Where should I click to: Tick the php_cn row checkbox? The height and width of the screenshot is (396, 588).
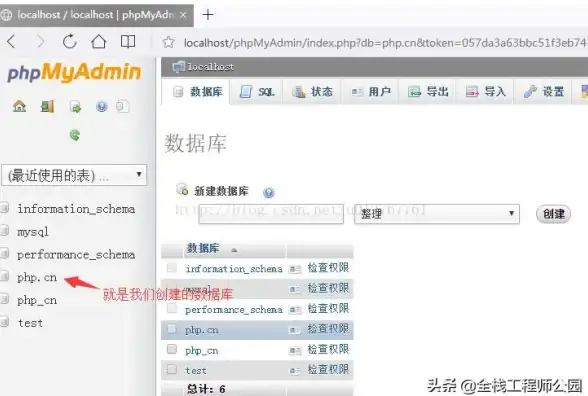(x=172, y=349)
